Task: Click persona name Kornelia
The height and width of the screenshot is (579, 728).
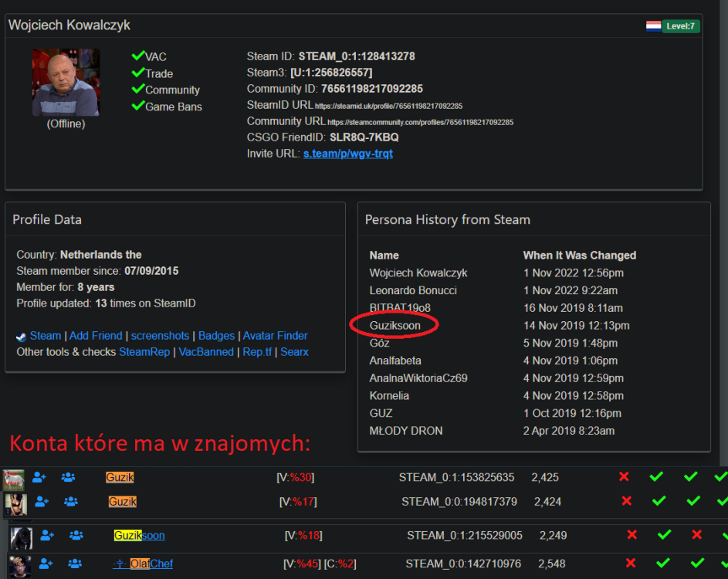Action: pos(389,396)
